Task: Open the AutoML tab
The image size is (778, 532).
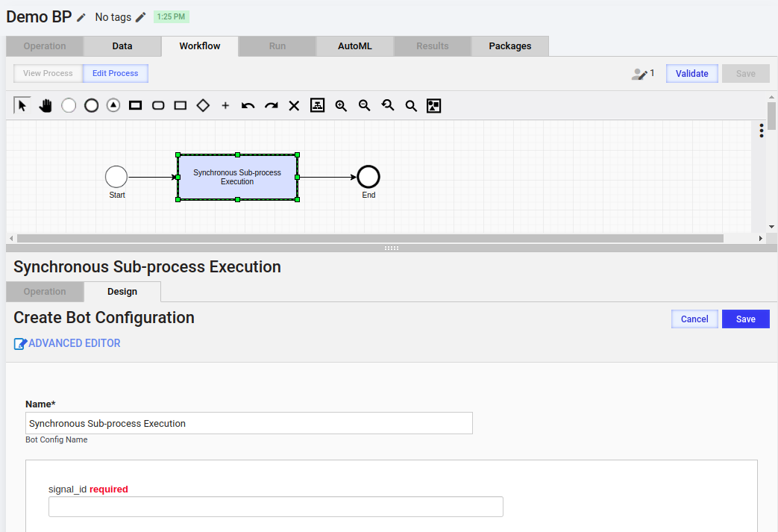Action: click(355, 46)
